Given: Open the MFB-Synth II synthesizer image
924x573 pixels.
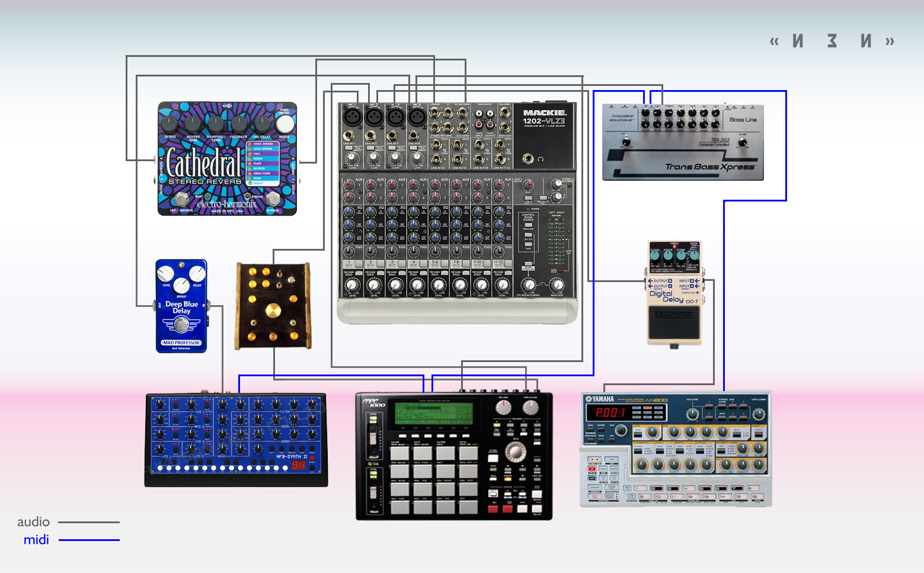Looking at the screenshot, I should (x=236, y=440).
